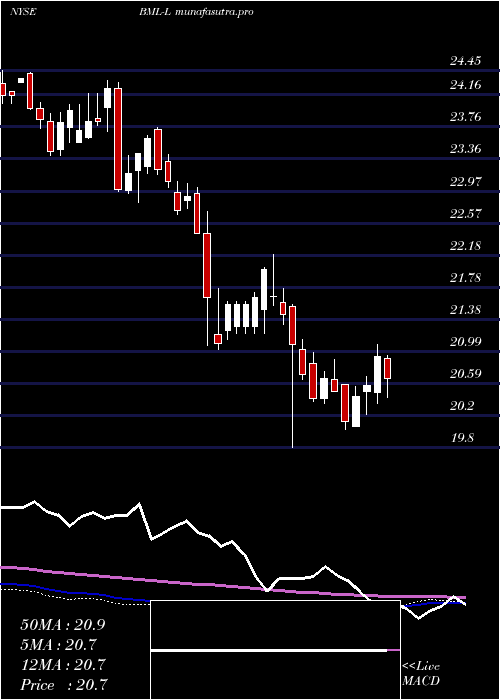Viewport: 500px width, 700px height.
Task: Click the BML-L munafasutra.pro chart title
Action: [196, 12]
